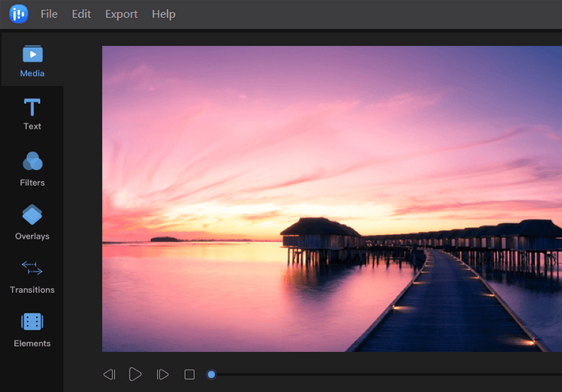The image size is (562, 392).
Task: Open the Elements panel
Action: coord(32,330)
